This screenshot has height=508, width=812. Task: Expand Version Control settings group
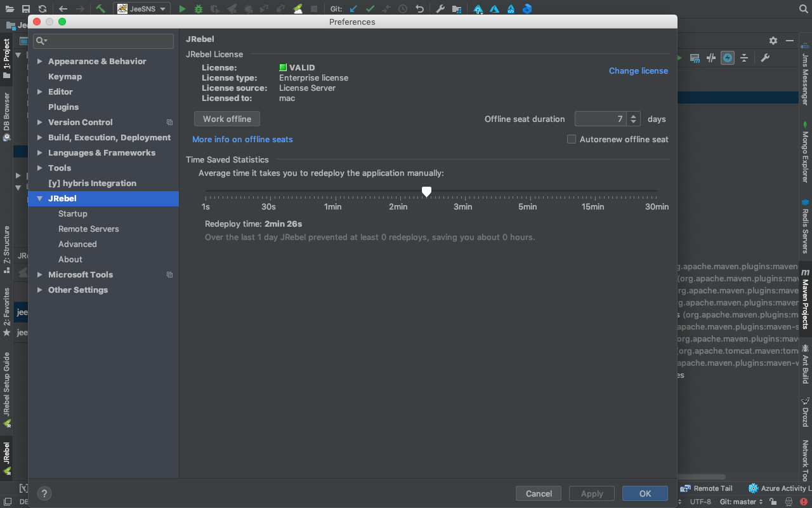(x=40, y=122)
